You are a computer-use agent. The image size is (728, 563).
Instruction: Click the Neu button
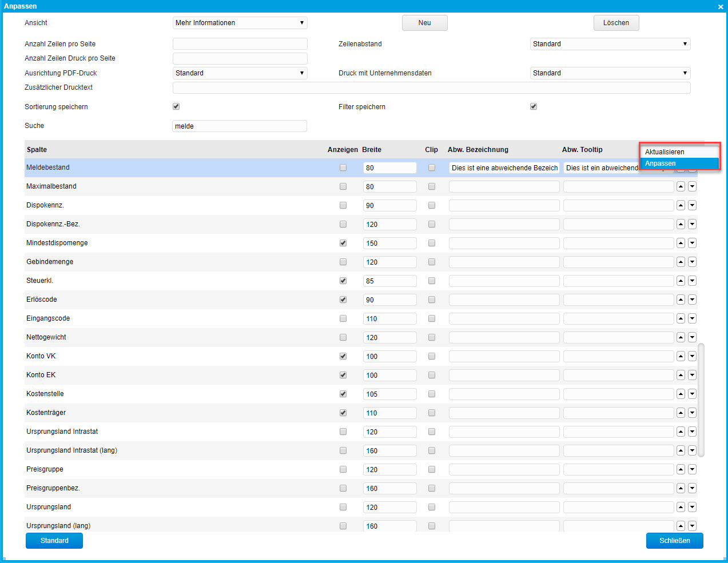[424, 23]
